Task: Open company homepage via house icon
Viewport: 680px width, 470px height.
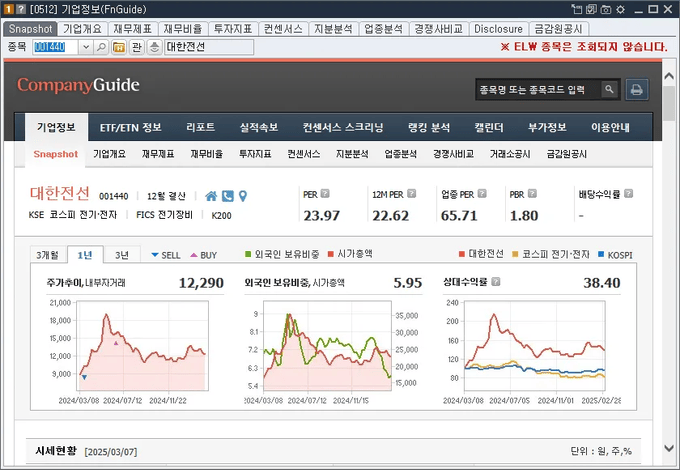Action: click(211, 196)
